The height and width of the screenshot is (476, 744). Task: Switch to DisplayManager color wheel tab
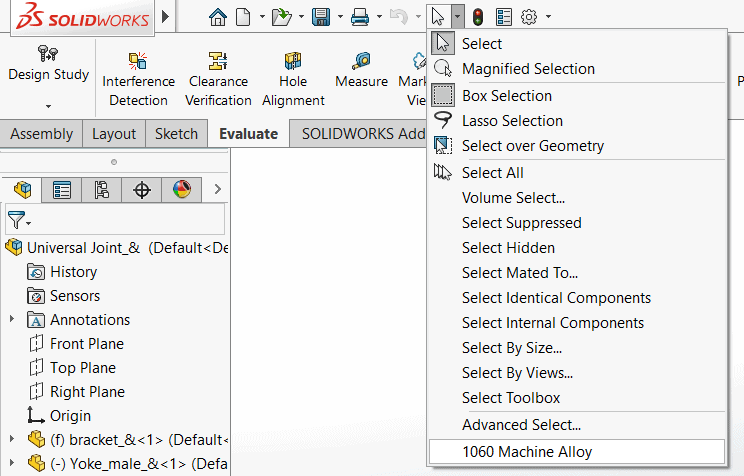181,190
